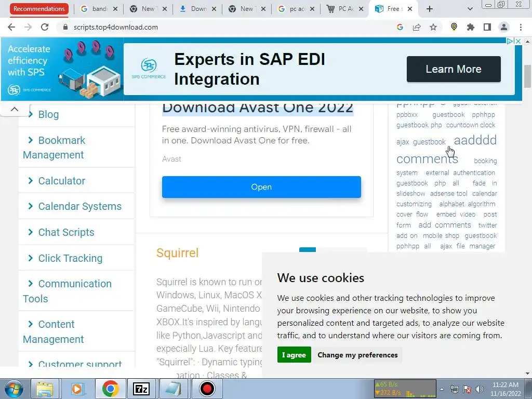This screenshot has height=399, width=532.
Task: Click the page vertical scrollbar thumb
Action: click(x=527, y=76)
